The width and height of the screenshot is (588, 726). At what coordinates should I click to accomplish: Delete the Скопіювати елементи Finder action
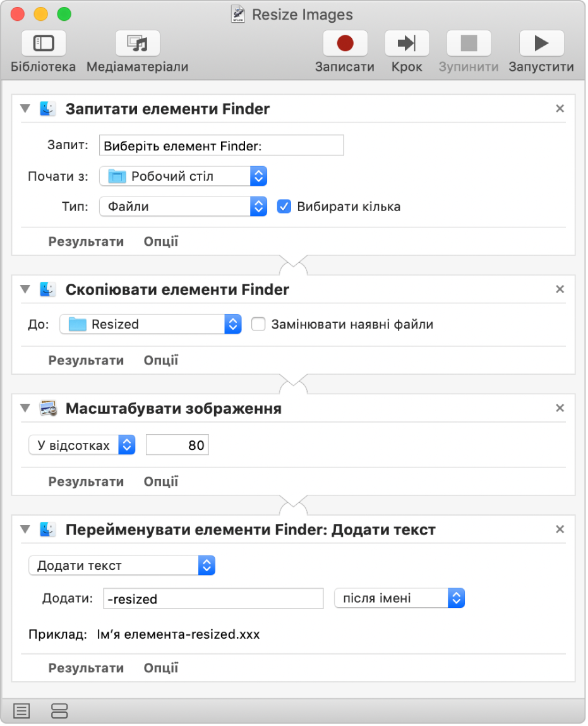(560, 289)
